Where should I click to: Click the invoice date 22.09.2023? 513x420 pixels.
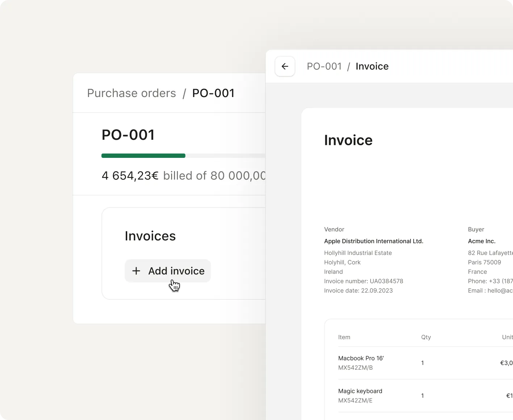tap(358, 290)
